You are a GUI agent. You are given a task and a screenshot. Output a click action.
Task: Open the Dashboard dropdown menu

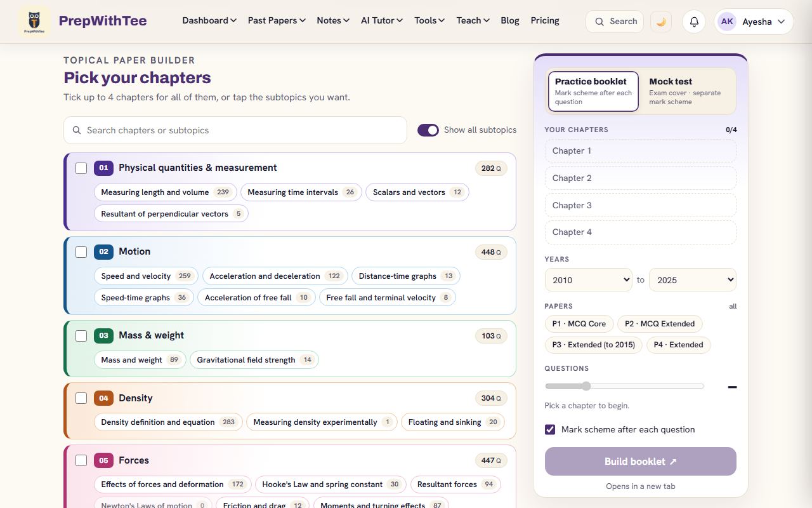pos(209,20)
